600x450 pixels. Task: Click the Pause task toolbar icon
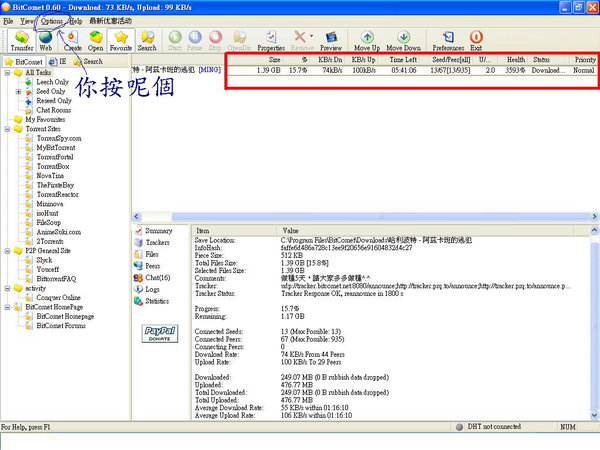tap(195, 41)
